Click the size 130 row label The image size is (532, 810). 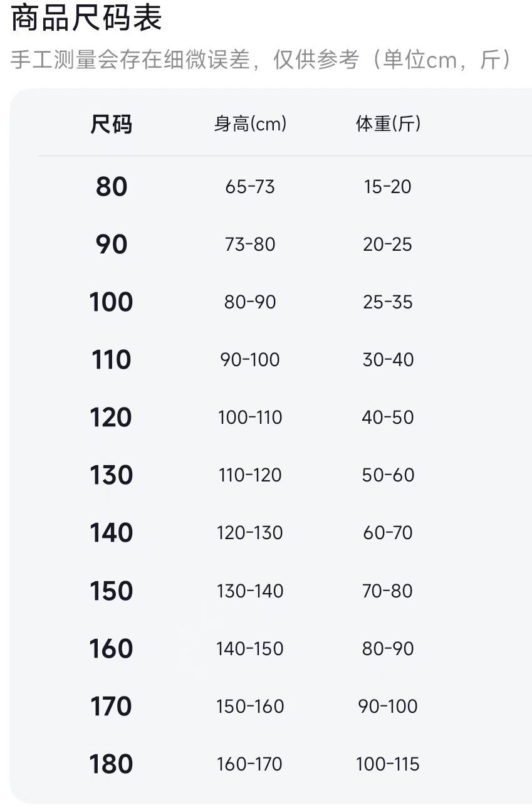(112, 475)
